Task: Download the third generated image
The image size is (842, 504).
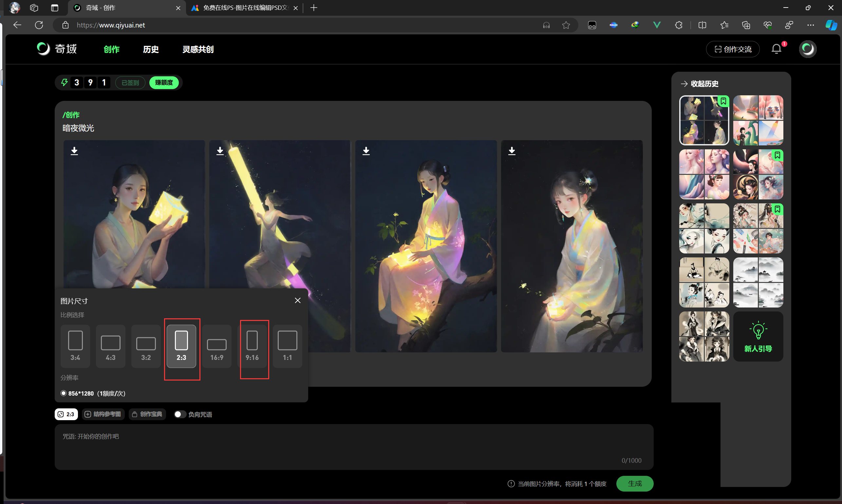Action: coord(366,151)
